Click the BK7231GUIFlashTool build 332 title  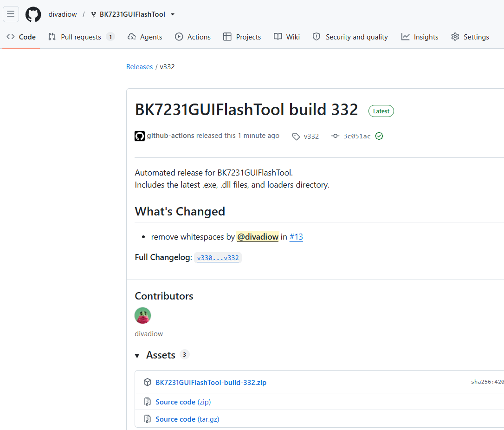[246, 109]
